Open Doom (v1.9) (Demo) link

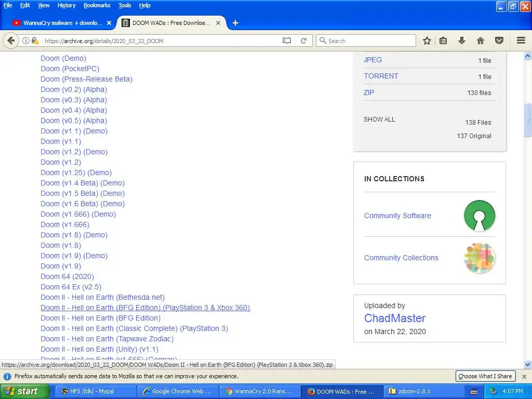[x=74, y=256]
